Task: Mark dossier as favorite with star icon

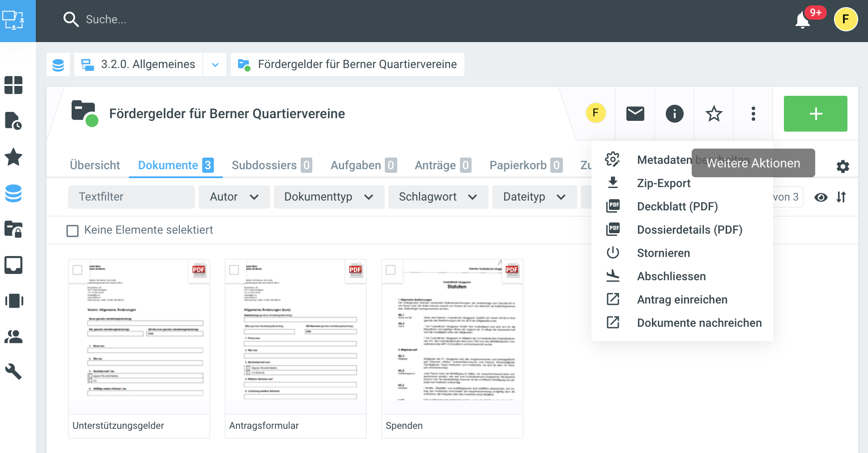Action: click(x=714, y=114)
